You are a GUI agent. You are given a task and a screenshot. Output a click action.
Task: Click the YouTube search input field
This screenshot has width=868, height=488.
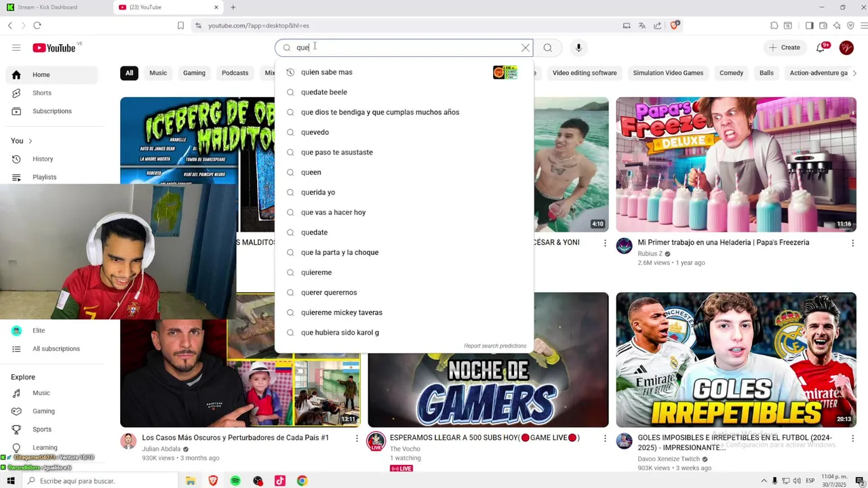pos(405,47)
